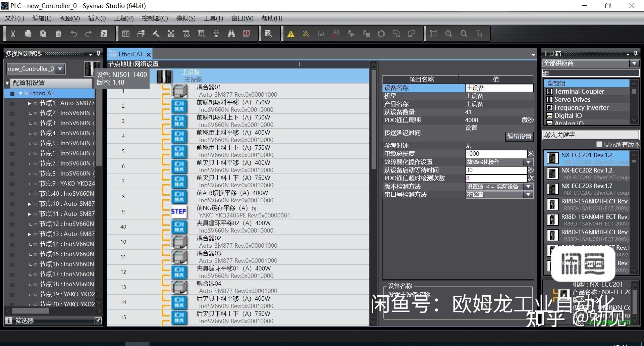Click the zoom out magnifier icon

pos(464,34)
